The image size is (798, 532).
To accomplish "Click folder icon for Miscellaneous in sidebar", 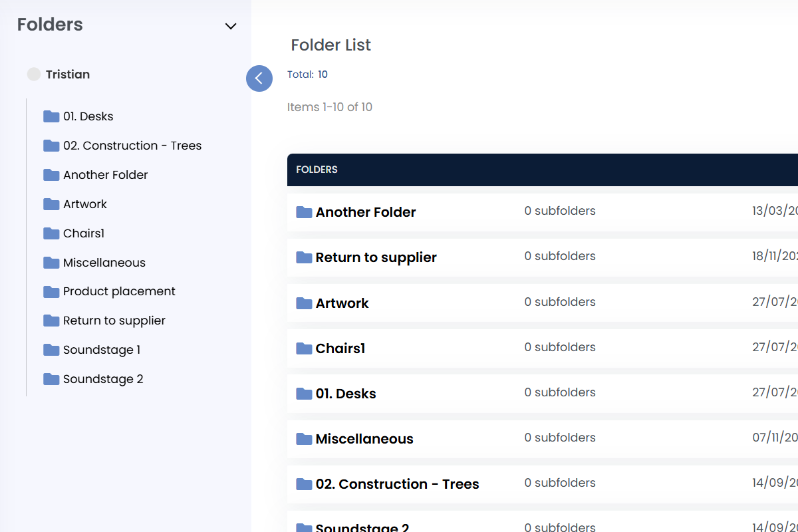I will 51,263.
